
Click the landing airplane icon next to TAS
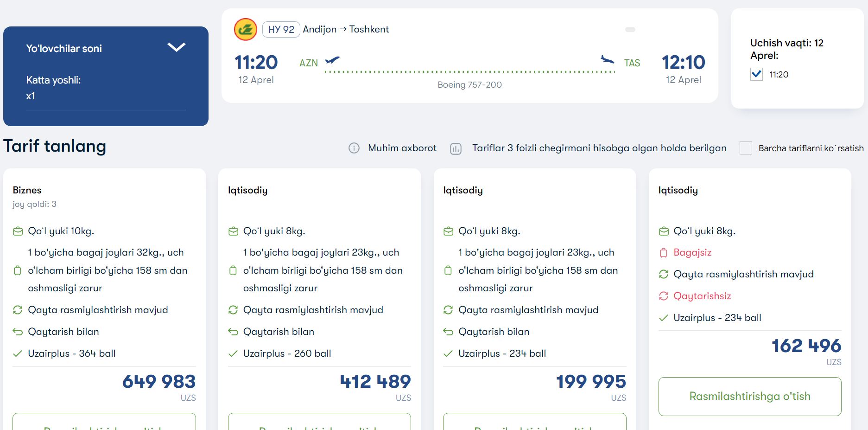(x=607, y=59)
